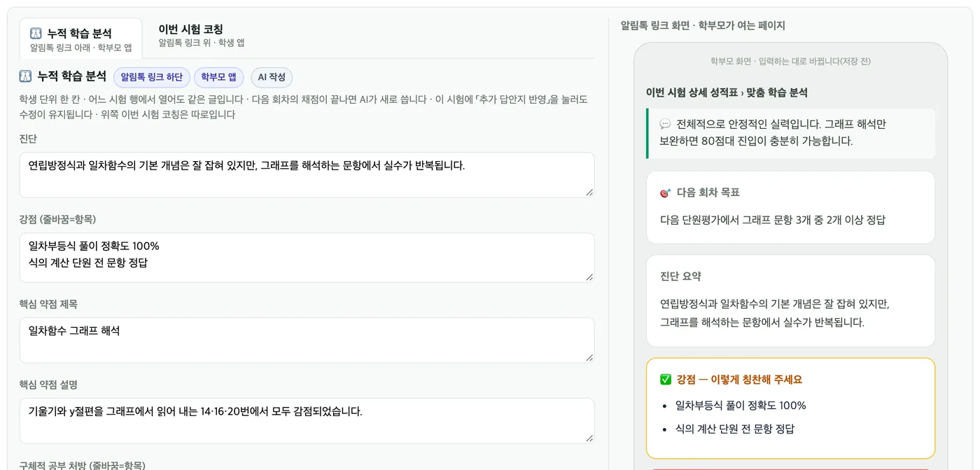This screenshot has height=470, width=980.
Task: Click the people icon in the 누적 학습 분석 tab
Action: point(36,33)
